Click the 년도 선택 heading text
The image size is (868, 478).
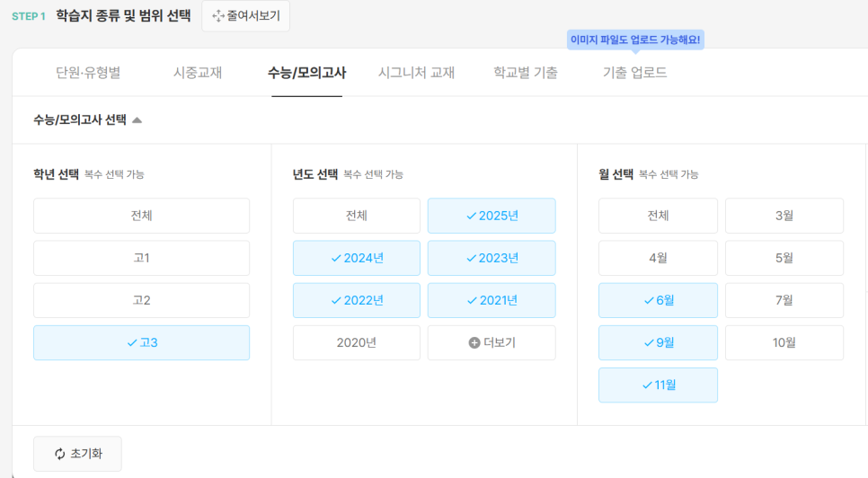(x=315, y=174)
